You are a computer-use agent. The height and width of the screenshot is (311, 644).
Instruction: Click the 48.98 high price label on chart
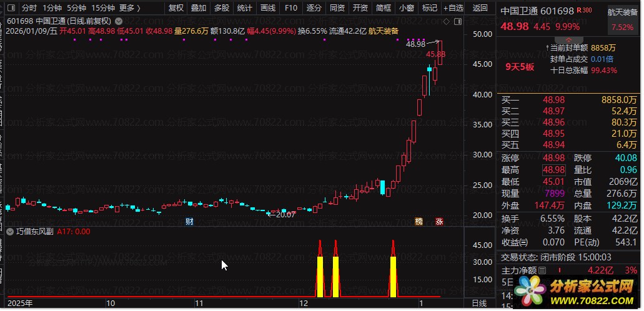pos(415,44)
